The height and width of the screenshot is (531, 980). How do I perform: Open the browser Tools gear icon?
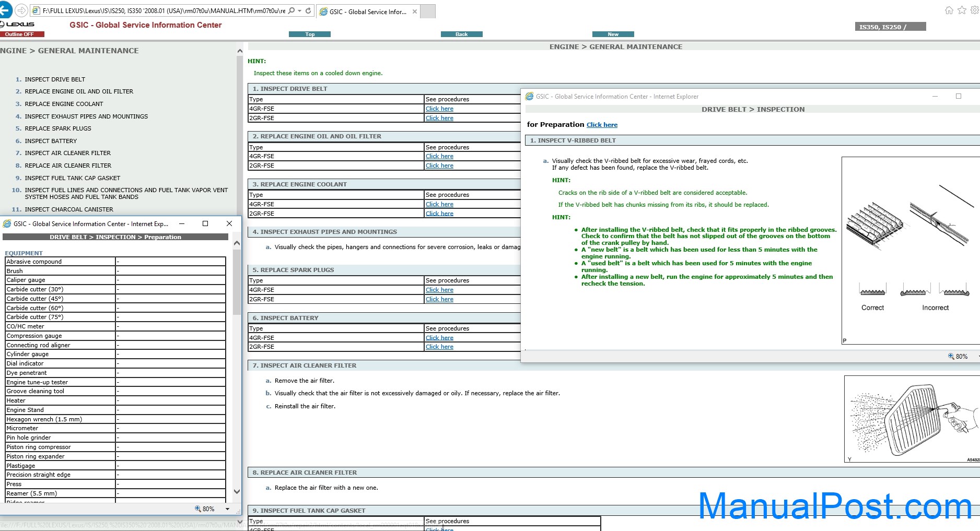tap(975, 10)
